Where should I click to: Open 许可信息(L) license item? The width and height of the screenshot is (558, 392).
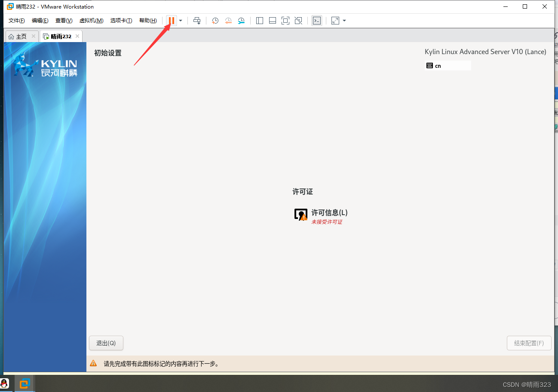click(x=321, y=216)
